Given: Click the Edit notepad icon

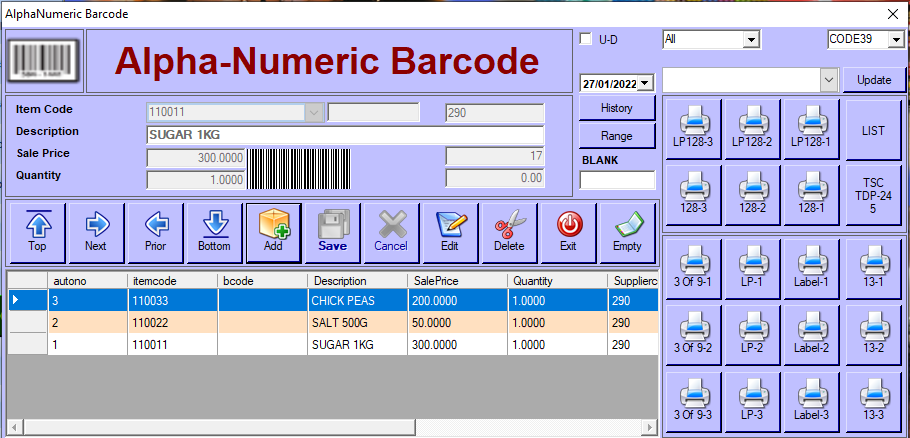Looking at the screenshot, I should (450, 224).
